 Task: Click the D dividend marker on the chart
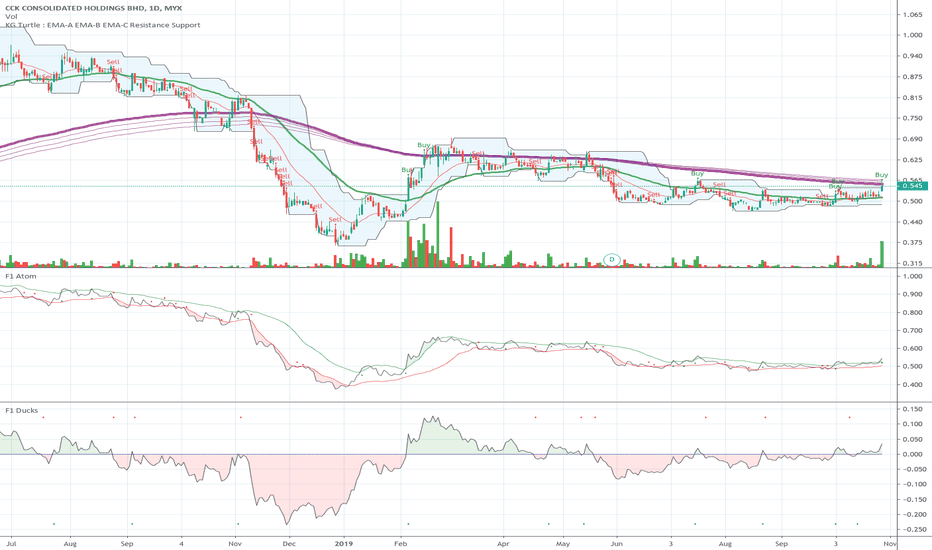tap(612, 259)
